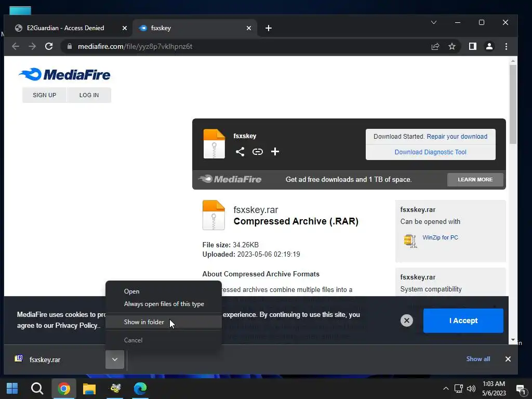Click the fsxskey.rar download item icon
Screen dimensions: 532x399
tap(19, 358)
